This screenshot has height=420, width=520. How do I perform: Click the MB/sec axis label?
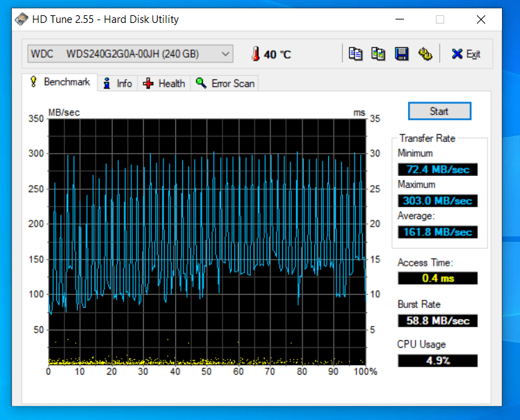(64, 113)
